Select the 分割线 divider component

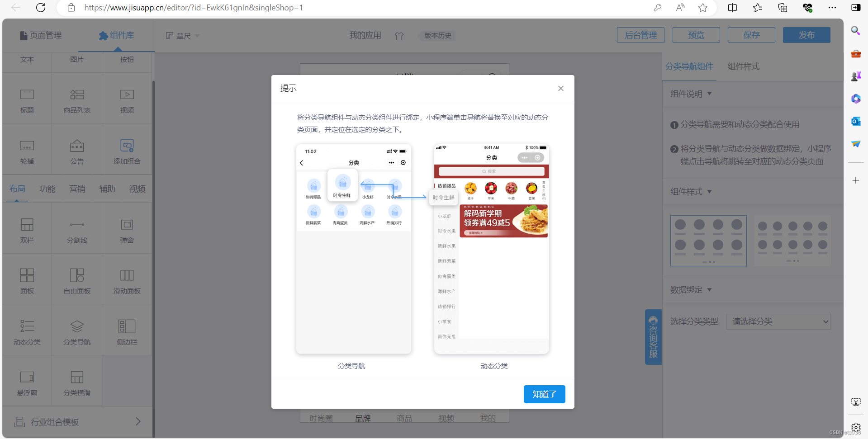(x=76, y=228)
